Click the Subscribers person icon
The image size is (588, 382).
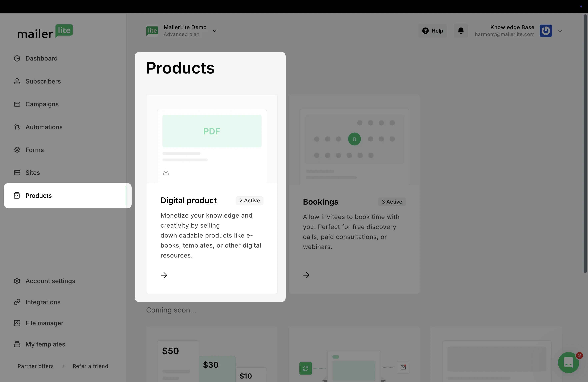click(17, 81)
